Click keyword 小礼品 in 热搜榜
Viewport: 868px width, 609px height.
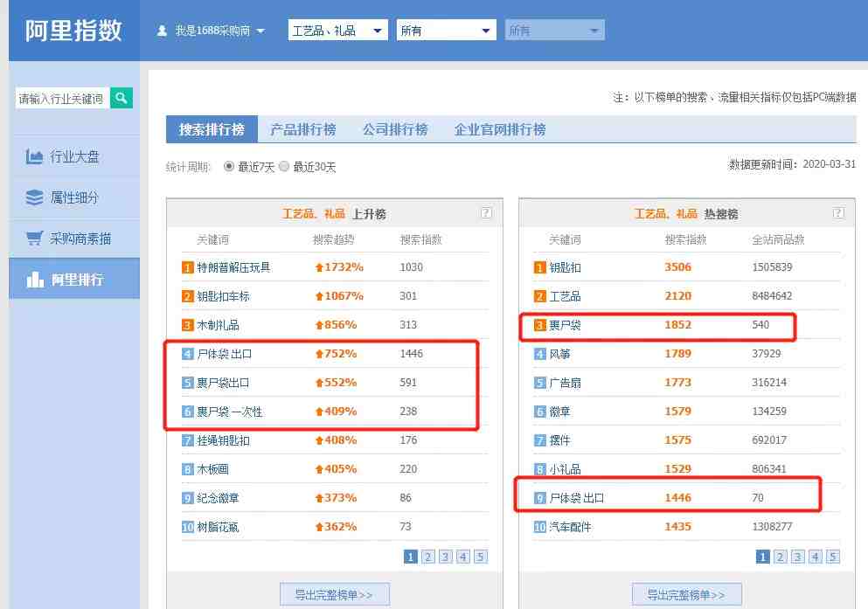point(565,469)
